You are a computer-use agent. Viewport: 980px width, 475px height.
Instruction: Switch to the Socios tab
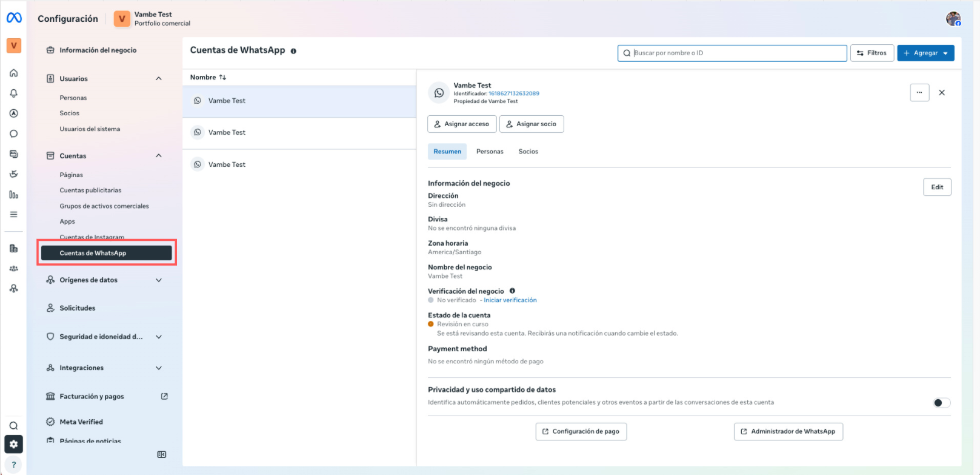tap(528, 152)
